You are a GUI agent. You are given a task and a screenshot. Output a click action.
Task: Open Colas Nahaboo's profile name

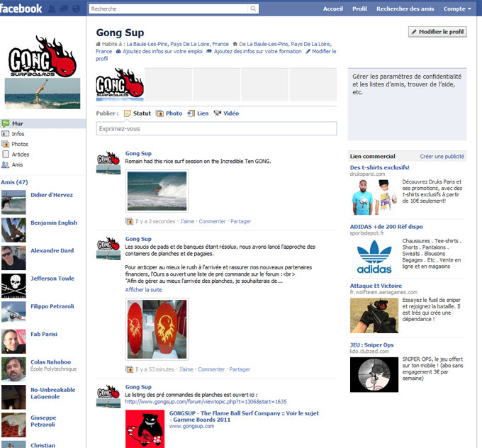coord(51,362)
